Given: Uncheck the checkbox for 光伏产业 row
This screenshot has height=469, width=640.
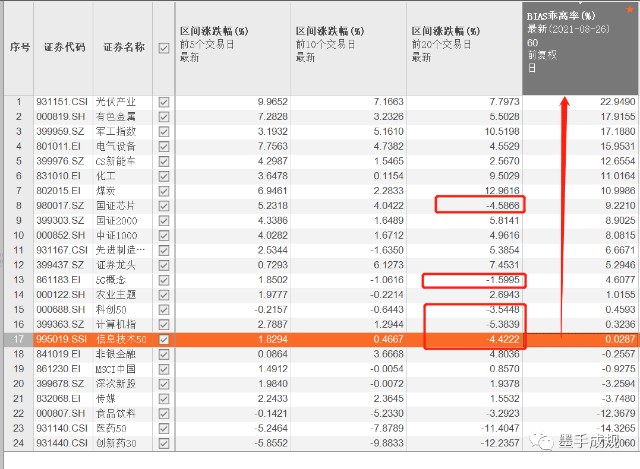Looking at the screenshot, I should pyautogui.click(x=164, y=102).
